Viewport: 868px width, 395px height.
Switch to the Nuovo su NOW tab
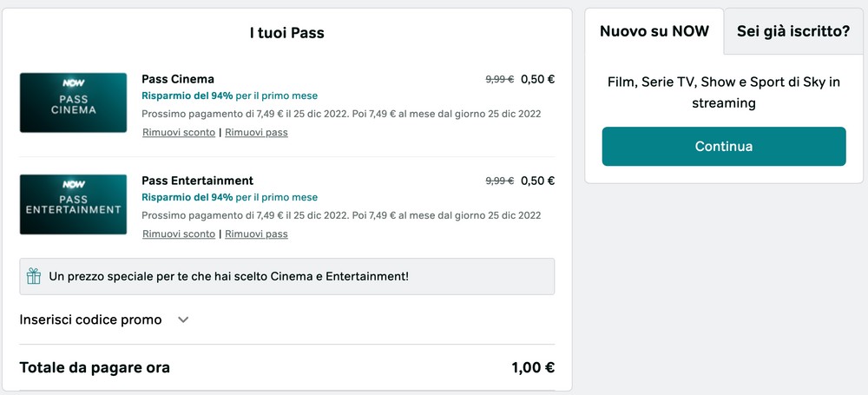click(654, 32)
